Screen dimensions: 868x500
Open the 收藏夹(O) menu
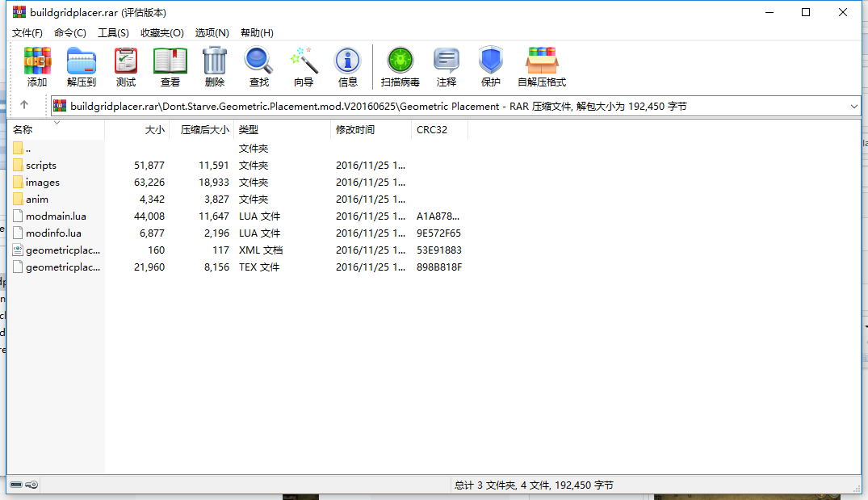point(162,32)
